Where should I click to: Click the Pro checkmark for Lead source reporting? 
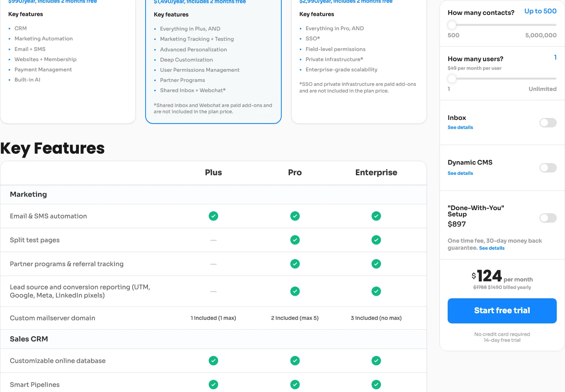pyautogui.click(x=295, y=291)
